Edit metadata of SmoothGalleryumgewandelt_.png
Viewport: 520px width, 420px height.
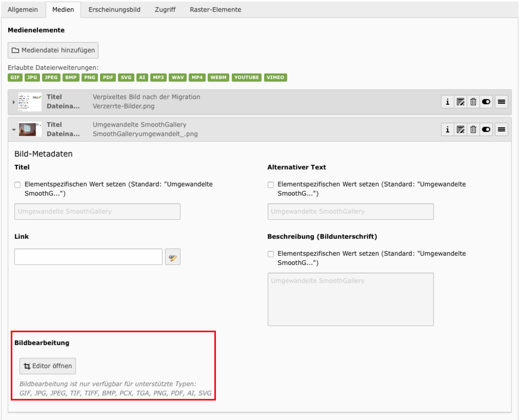coord(461,129)
